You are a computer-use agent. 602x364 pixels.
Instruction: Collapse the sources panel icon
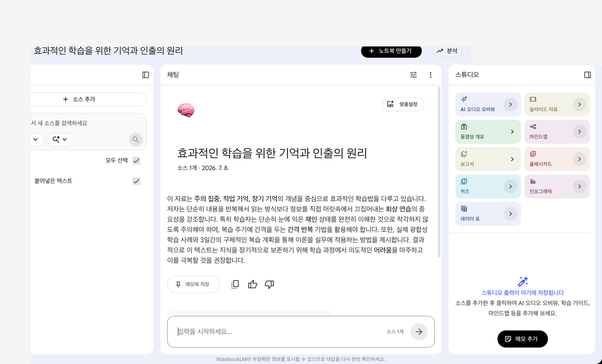146,75
